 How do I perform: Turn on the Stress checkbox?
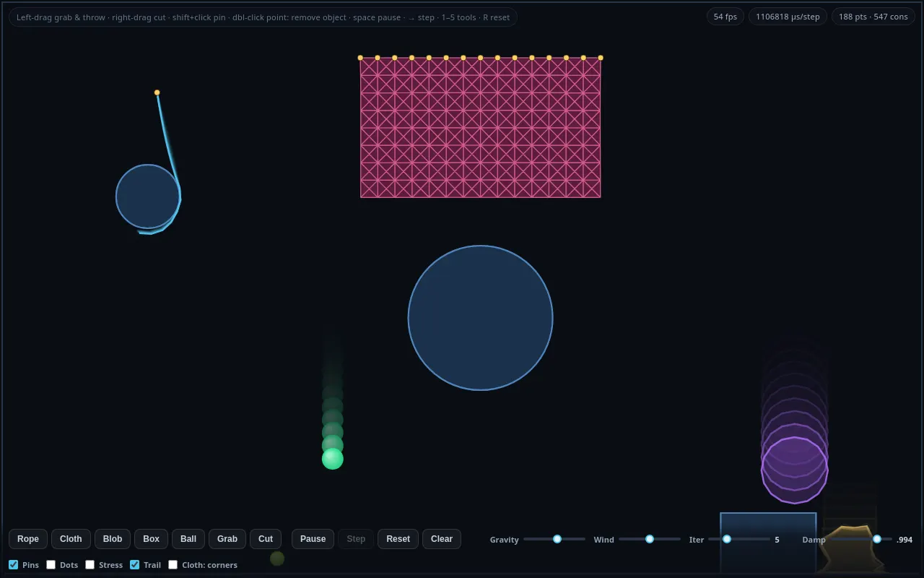tap(90, 565)
